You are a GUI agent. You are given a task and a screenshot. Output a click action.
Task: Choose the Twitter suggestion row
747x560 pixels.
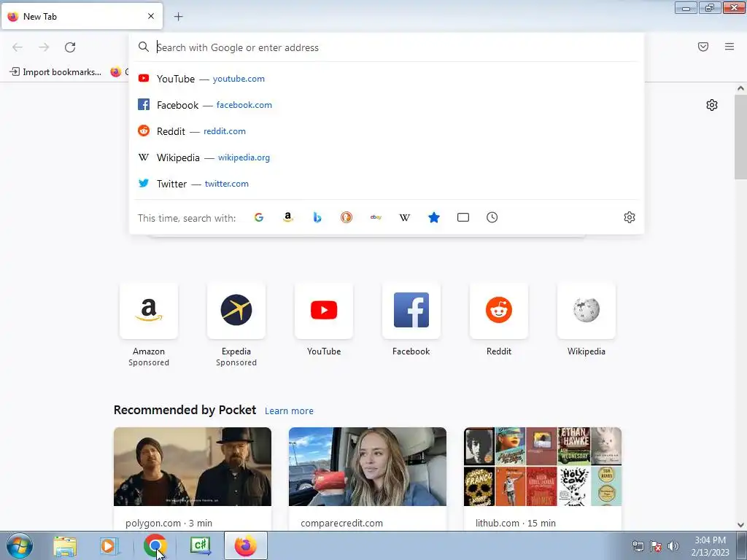coord(387,183)
